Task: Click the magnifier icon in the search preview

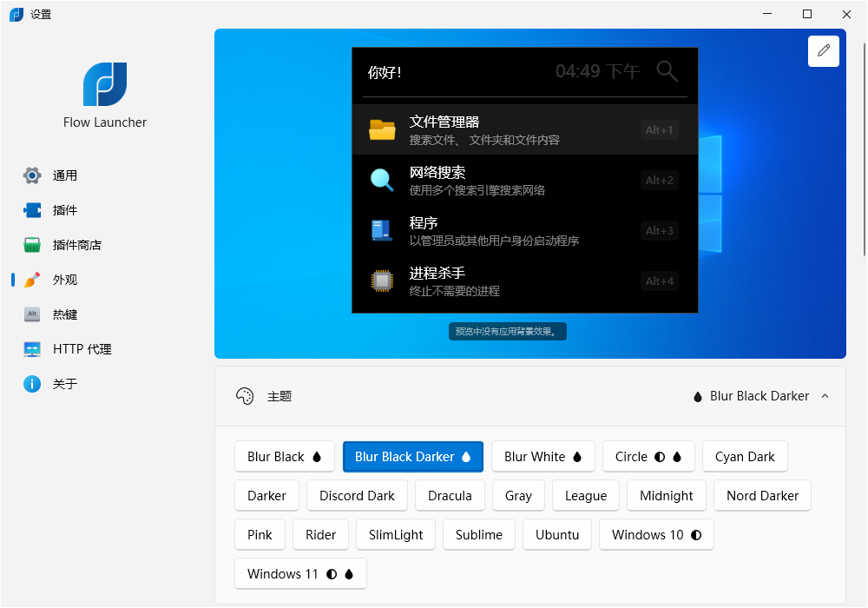Action: pos(667,71)
